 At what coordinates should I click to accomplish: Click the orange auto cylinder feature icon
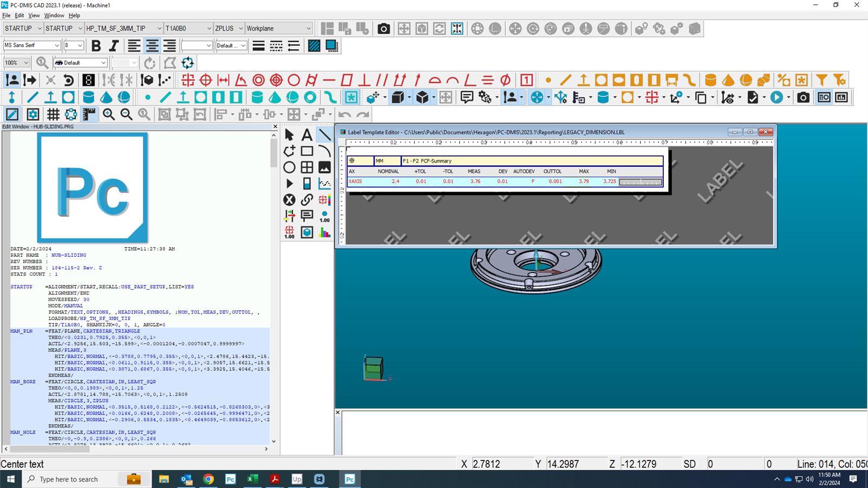(x=710, y=80)
